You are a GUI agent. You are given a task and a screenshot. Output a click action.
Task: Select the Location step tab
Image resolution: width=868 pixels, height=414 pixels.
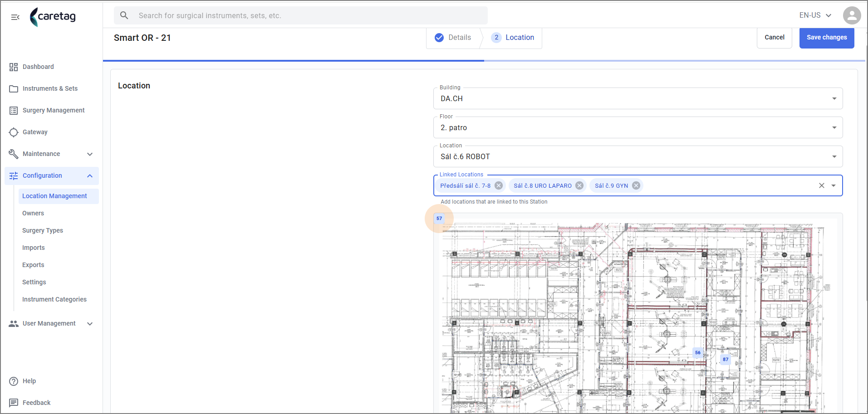pos(513,38)
